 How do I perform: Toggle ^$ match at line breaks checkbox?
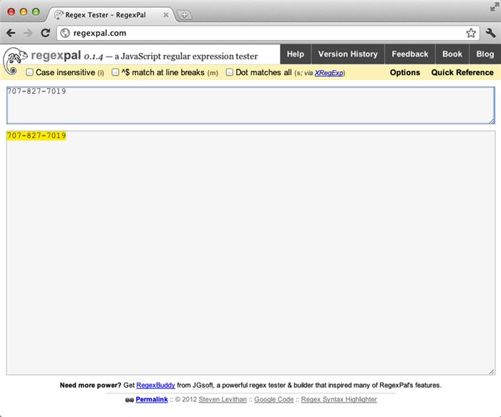(x=115, y=72)
